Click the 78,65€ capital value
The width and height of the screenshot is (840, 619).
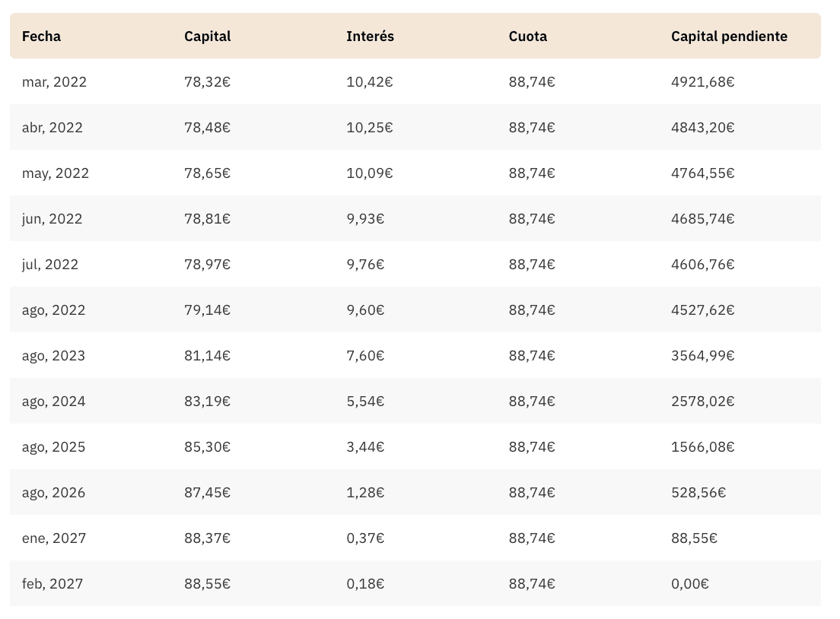(x=207, y=173)
